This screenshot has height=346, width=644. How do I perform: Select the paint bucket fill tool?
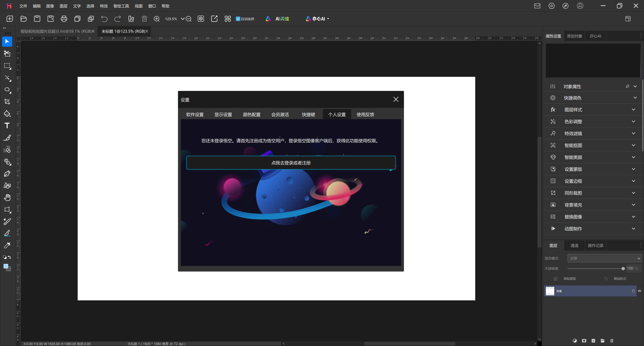tap(7, 114)
